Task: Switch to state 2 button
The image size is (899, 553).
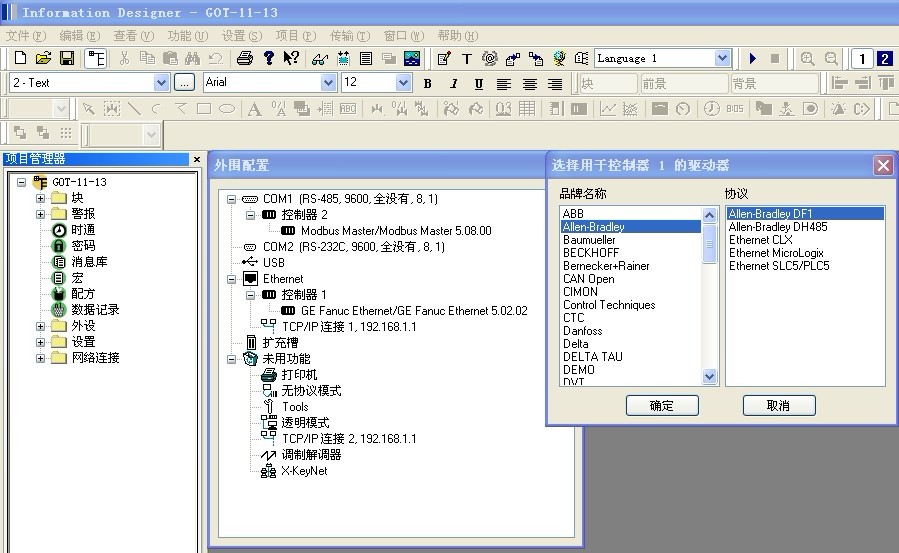Action: (885, 58)
